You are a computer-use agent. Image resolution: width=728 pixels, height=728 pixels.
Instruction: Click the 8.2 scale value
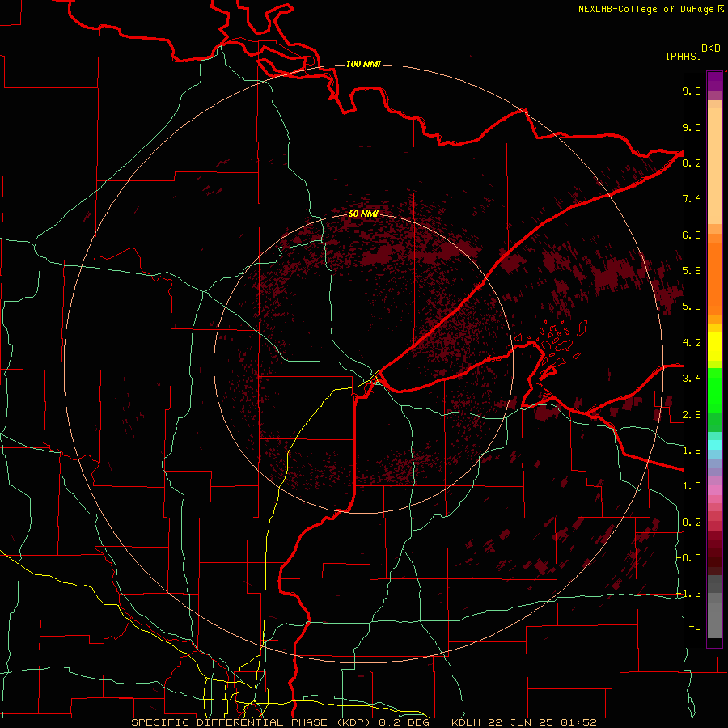pyautogui.click(x=692, y=163)
